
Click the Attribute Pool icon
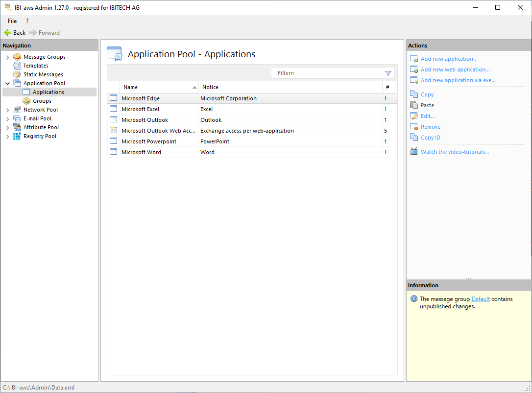click(17, 127)
